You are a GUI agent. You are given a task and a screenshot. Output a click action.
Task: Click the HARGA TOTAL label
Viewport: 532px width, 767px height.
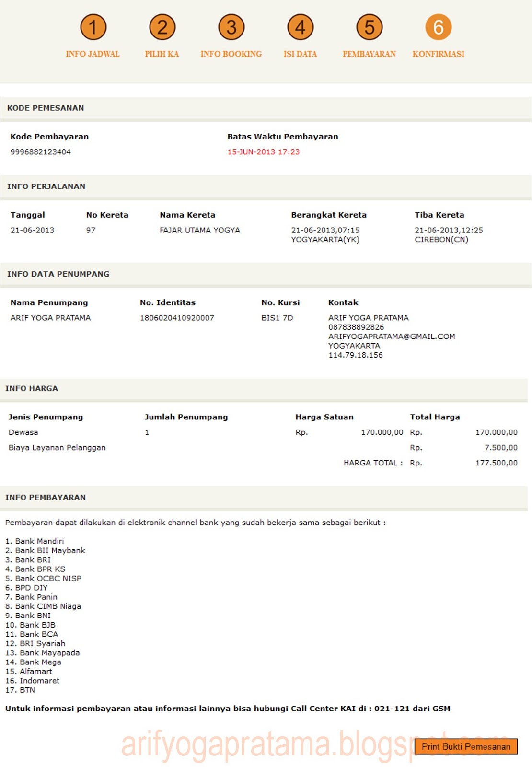click(x=373, y=463)
